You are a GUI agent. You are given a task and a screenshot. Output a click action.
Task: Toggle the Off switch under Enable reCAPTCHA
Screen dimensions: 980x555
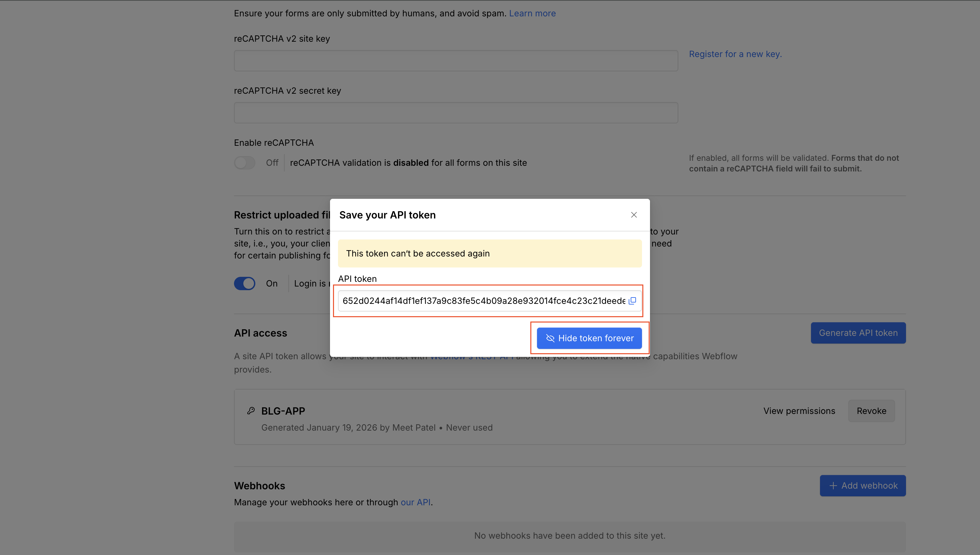coord(245,162)
